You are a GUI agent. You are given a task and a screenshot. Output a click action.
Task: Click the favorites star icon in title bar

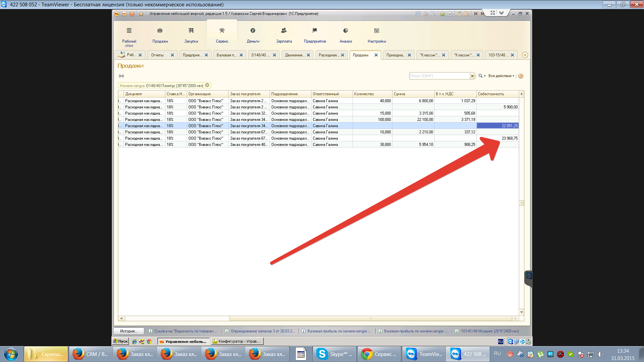(141, 14)
